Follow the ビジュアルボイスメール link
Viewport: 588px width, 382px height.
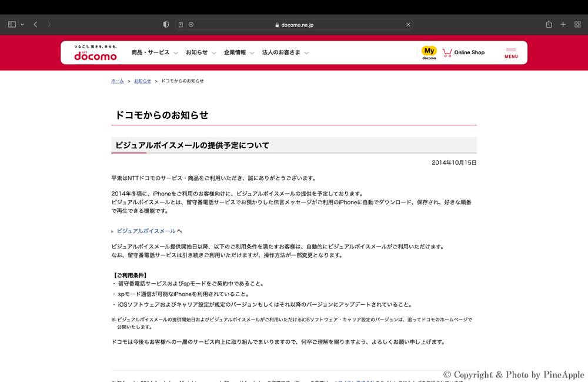(146, 231)
